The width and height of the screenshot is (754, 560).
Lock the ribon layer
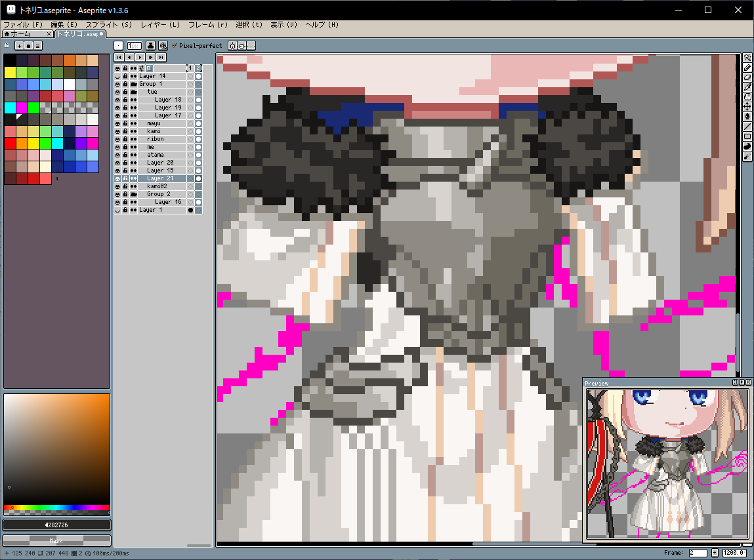[125, 139]
